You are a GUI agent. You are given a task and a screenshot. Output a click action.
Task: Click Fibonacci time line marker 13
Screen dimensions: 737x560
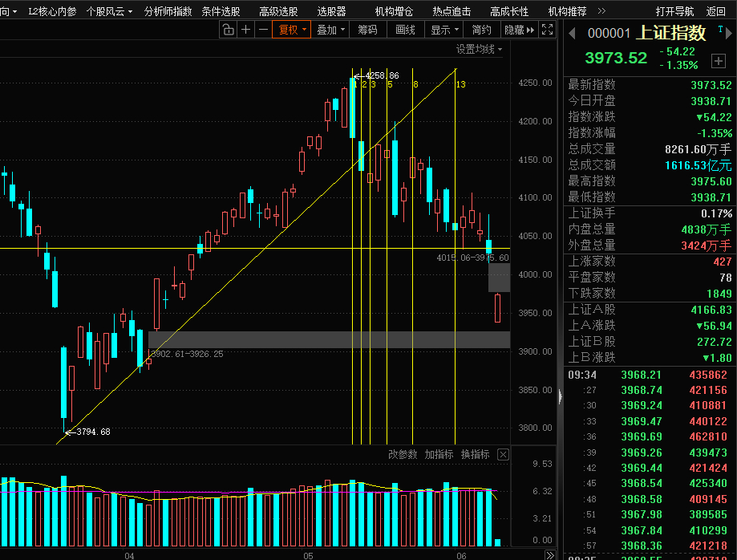tap(460, 84)
